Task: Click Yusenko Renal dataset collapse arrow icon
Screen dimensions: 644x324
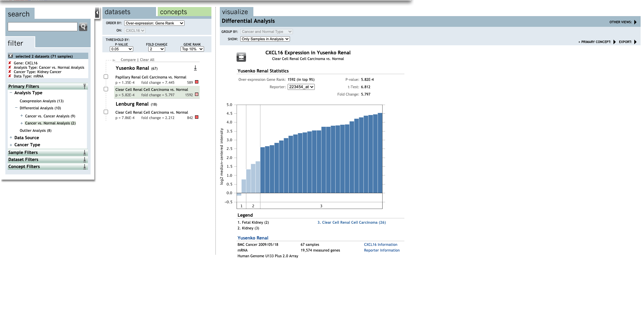Action: click(x=195, y=68)
